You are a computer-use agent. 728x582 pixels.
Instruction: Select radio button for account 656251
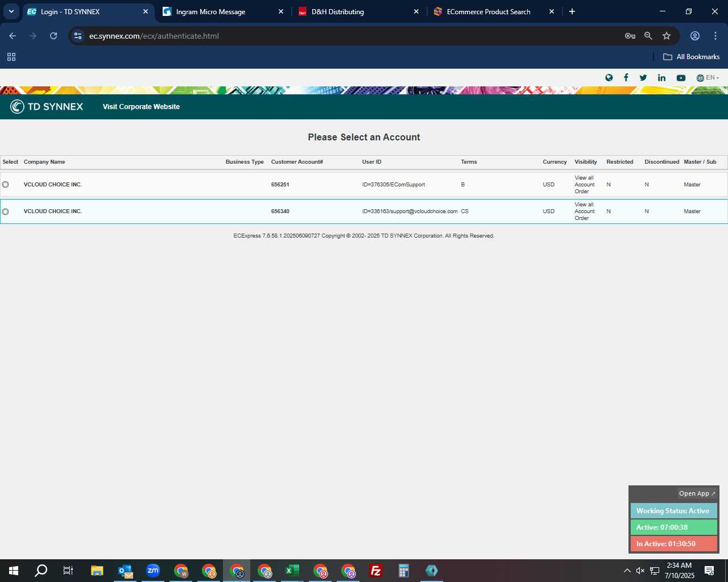[x=6, y=185]
